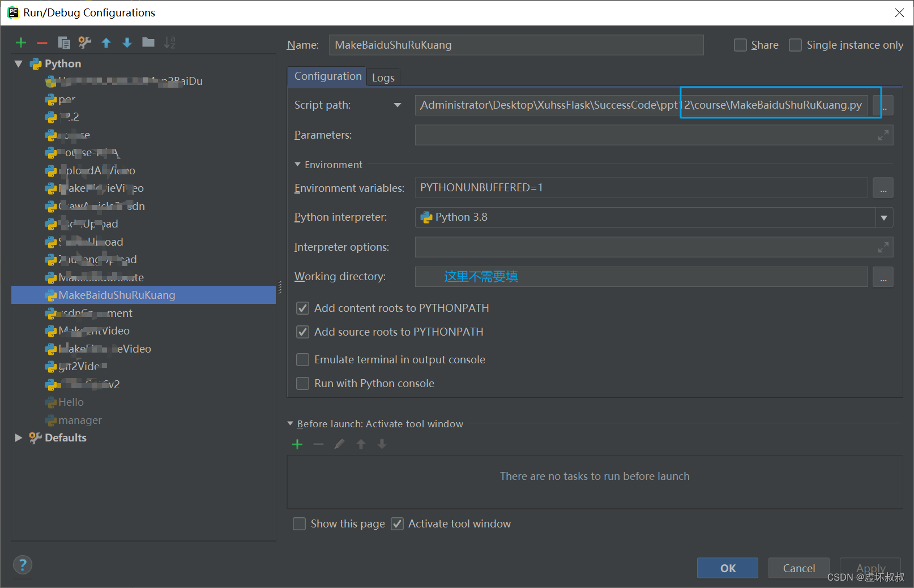Switch to the Logs tab

tap(383, 78)
